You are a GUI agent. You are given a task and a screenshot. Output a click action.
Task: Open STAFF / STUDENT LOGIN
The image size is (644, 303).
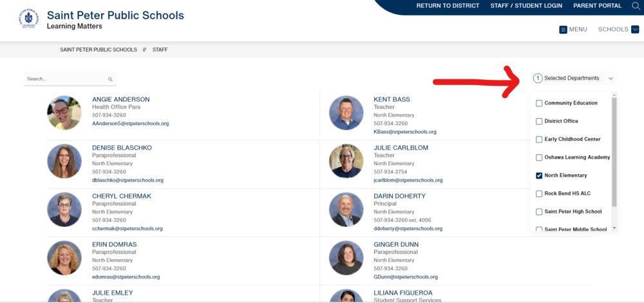point(526,6)
